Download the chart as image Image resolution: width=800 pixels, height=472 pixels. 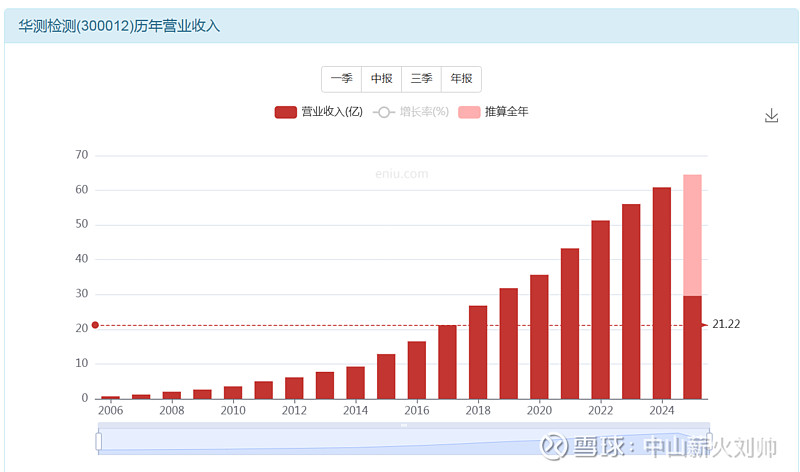[771, 116]
